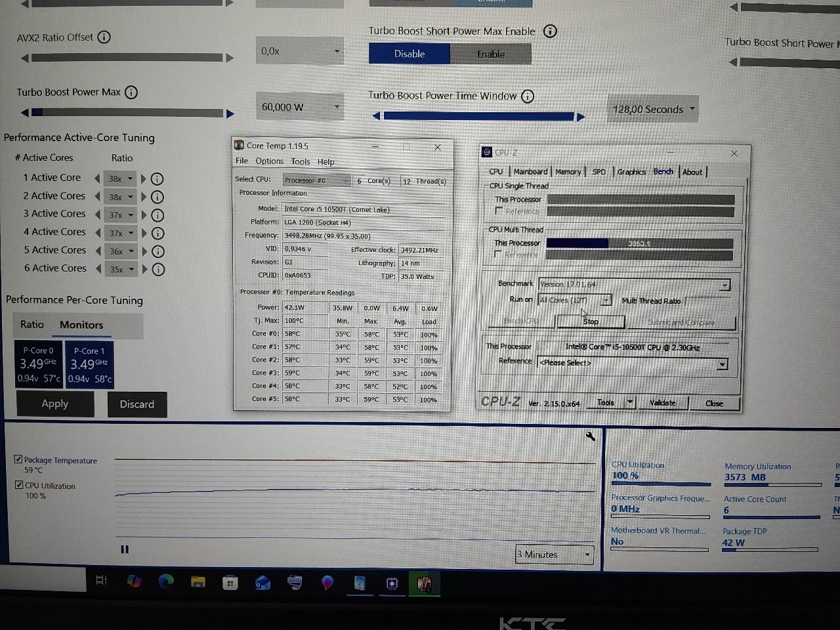Expand the CPU-Z Tools dropdown arrow

pyautogui.click(x=630, y=402)
